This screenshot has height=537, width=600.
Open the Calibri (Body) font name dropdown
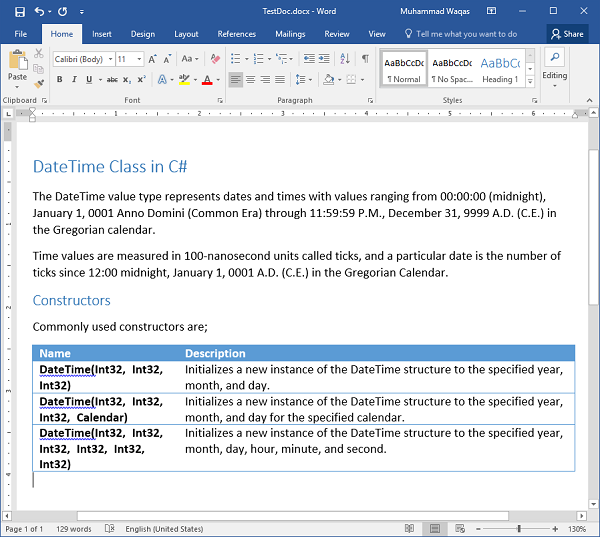pos(82,59)
